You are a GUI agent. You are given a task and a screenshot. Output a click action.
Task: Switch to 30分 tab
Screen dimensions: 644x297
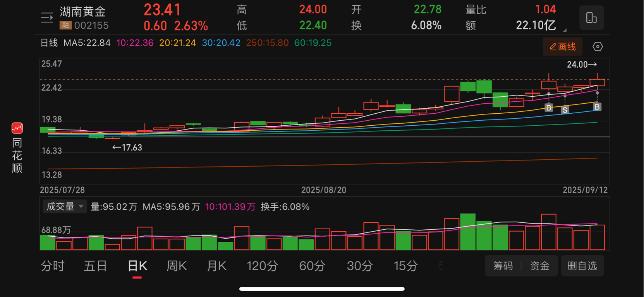point(360,266)
